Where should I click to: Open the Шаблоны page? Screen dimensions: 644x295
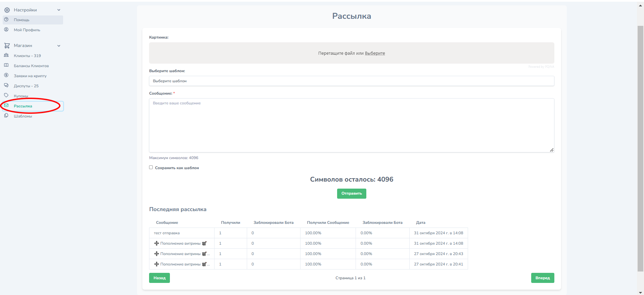point(23,116)
